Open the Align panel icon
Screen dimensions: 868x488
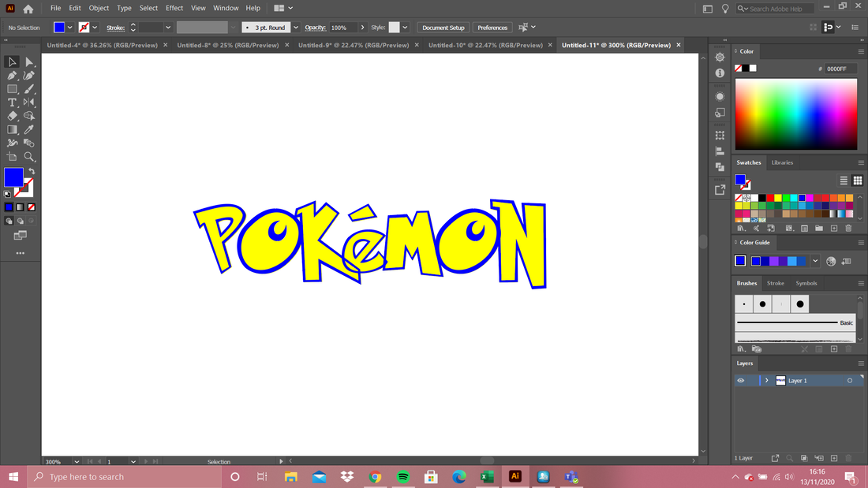coord(720,151)
